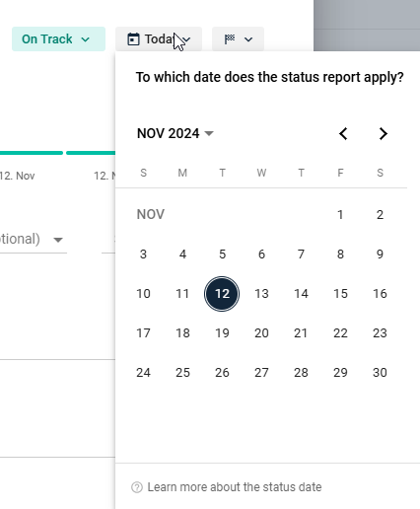Image resolution: width=420 pixels, height=509 pixels.
Task: Open the NOV 2024 month picker
Action: [x=175, y=133]
